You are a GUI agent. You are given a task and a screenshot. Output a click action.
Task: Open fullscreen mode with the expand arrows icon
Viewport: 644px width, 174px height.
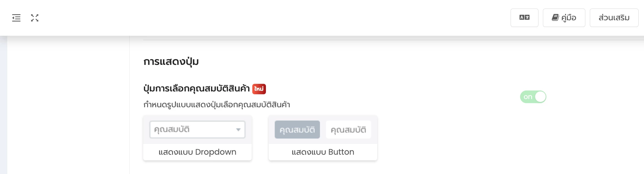point(35,18)
